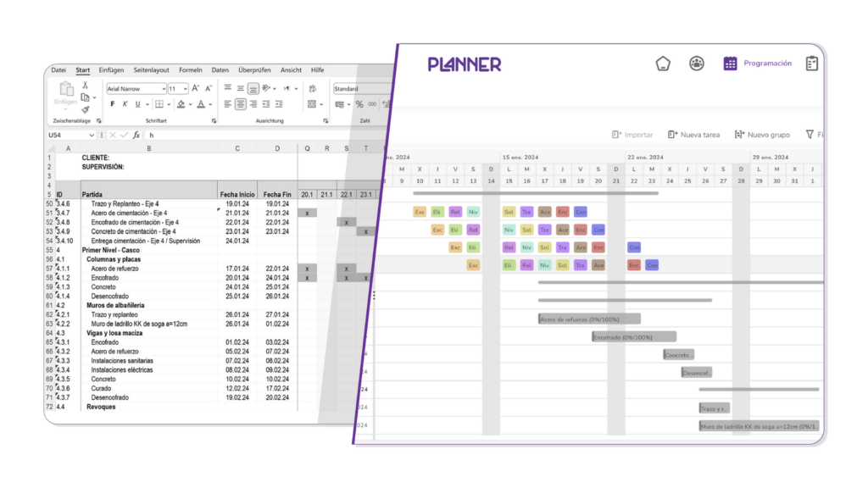Open the font size 11 dropdown
Viewport: 868px width, 488px height.
pyautogui.click(x=185, y=88)
